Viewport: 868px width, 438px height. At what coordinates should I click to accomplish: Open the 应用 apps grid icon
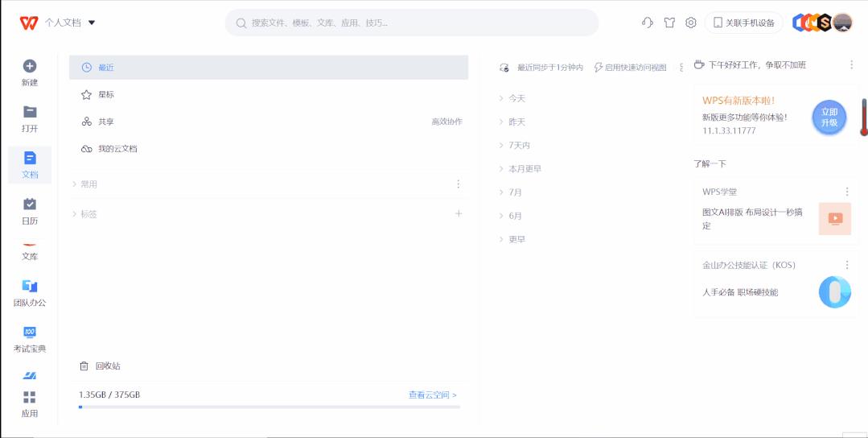pyautogui.click(x=30, y=398)
